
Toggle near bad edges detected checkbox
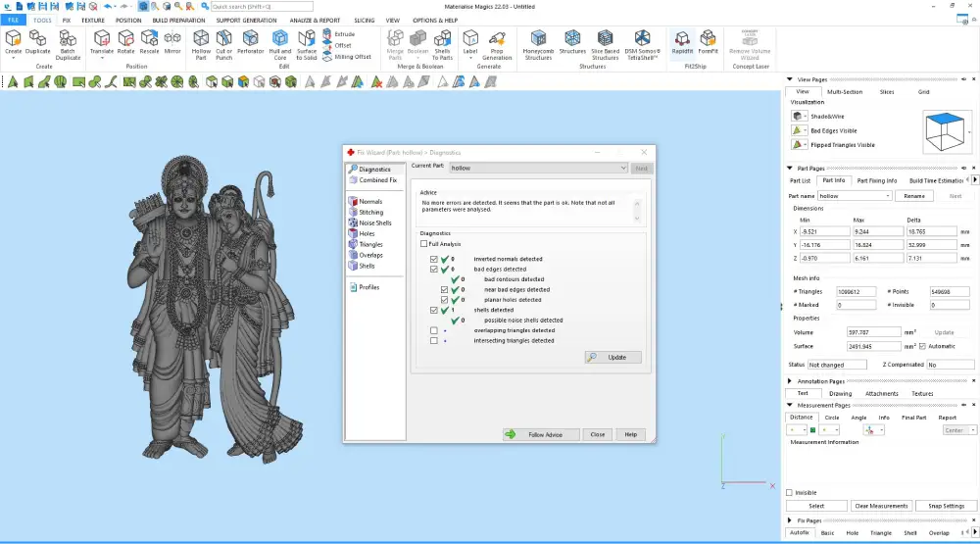point(444,289)
